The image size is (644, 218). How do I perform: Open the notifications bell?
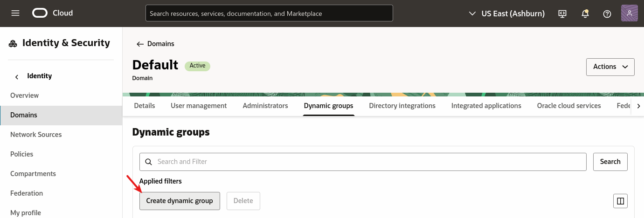point(585,14)
